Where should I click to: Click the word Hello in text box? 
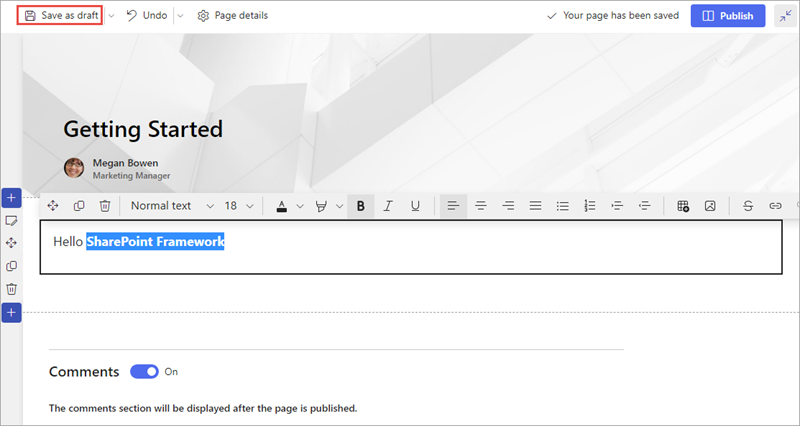click(x=68, y=241)
